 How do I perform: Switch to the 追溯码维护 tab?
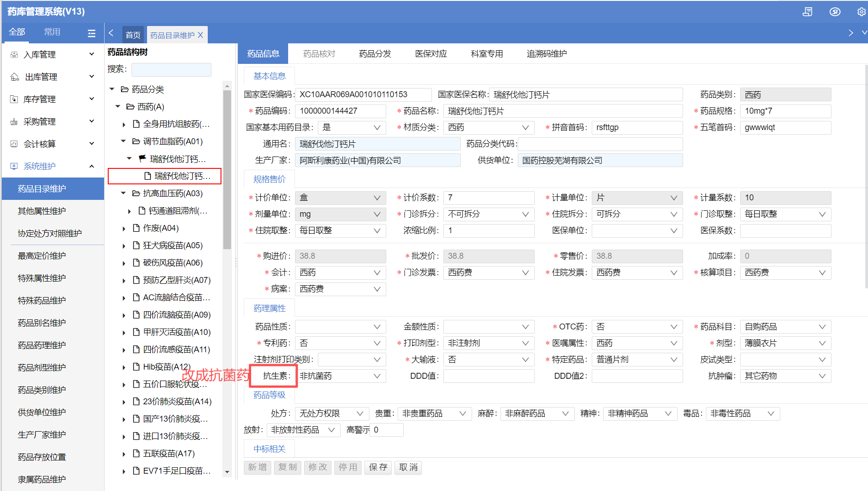point(547,54)
